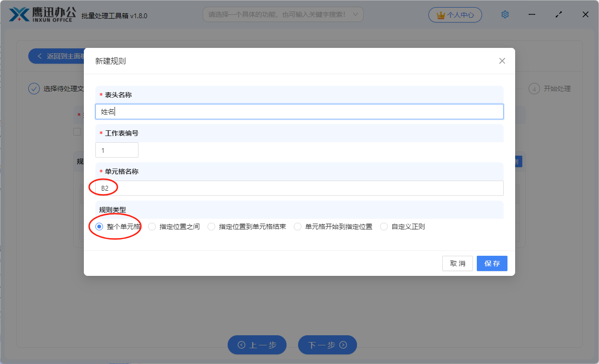Click the 单元格名称 field containing B2
This screenshot has width=599, height=364.
[x=299, y=188]
